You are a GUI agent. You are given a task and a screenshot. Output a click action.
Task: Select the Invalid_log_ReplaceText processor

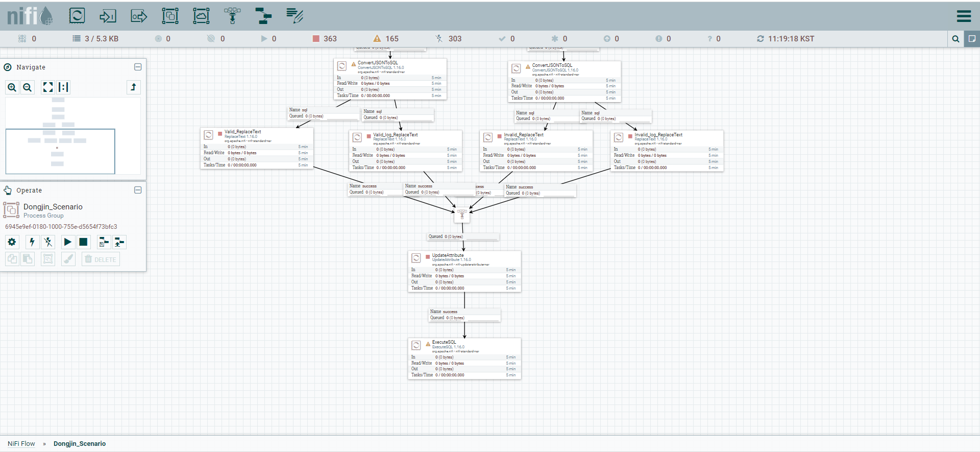point(667,151)
